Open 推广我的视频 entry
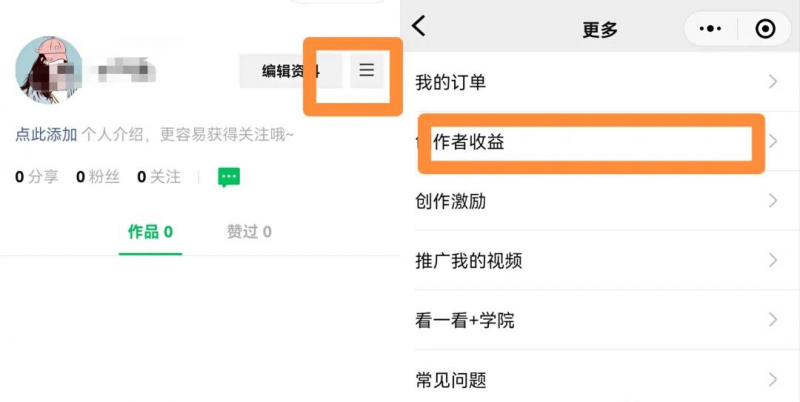 coord(469,261)
